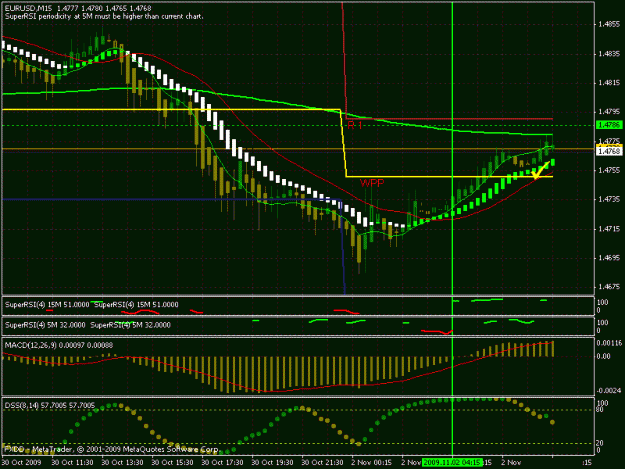Click the 1.4675 price axis value
Screen dimensions: 625x469
click(609, 287)
